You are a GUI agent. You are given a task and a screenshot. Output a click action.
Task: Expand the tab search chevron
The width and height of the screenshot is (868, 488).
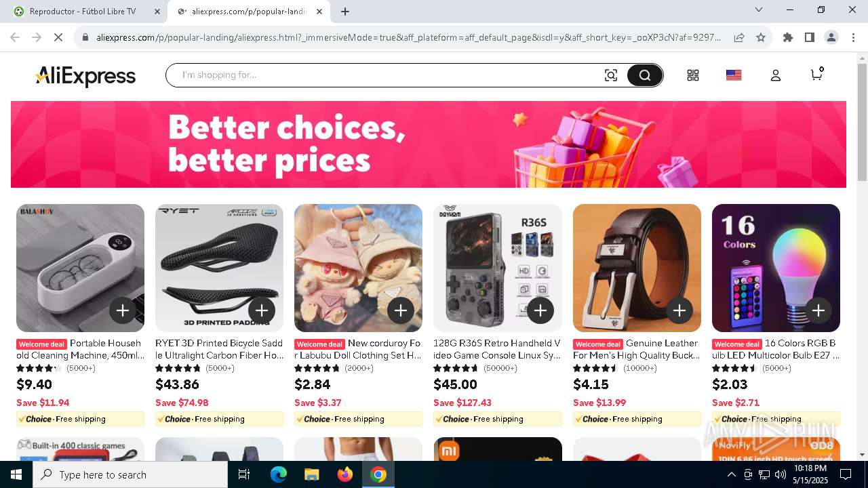tap(759, 10)
